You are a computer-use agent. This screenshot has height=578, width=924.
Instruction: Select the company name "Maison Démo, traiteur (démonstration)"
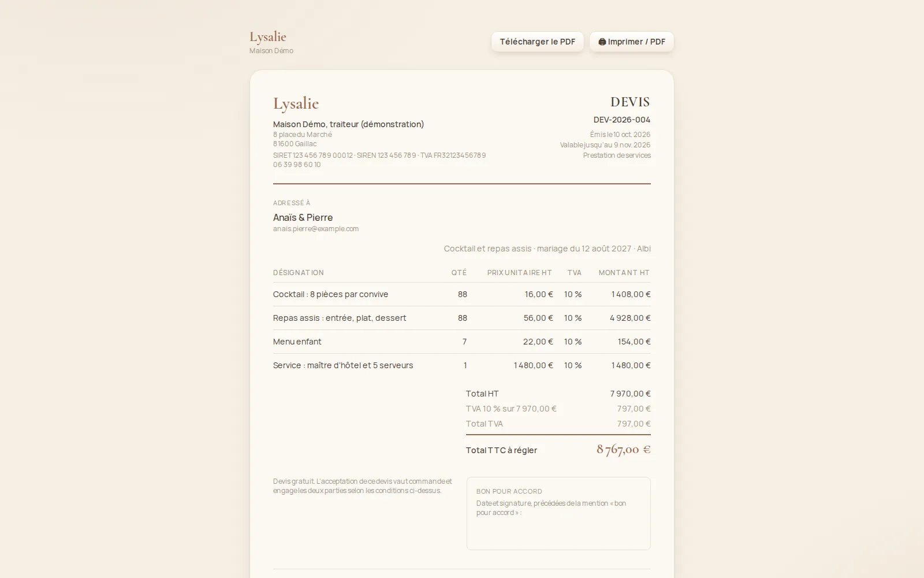[348, 124]
